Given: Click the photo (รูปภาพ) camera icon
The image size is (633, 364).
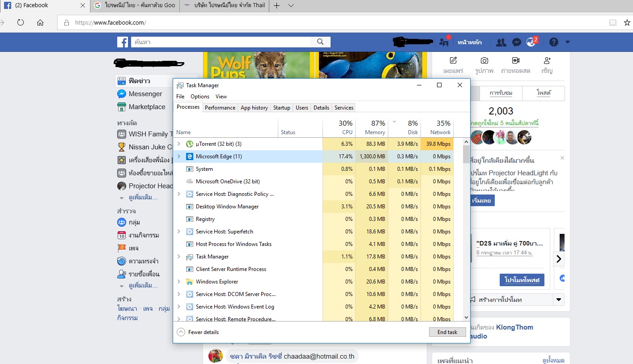Looking at the screenshot, I should [484, 60].
